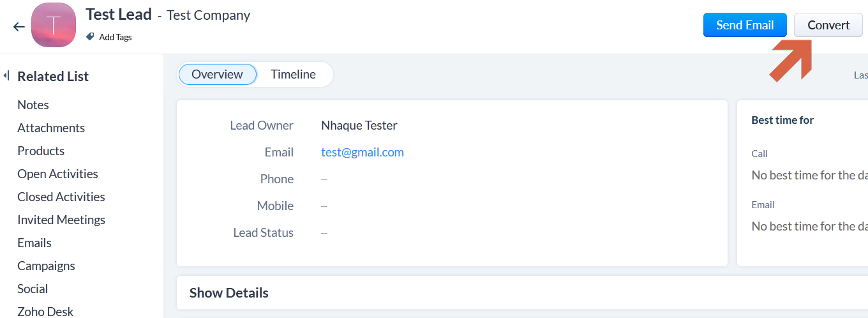Open Attachments in the Related List
Screen dimensions: 868x318
51,128
